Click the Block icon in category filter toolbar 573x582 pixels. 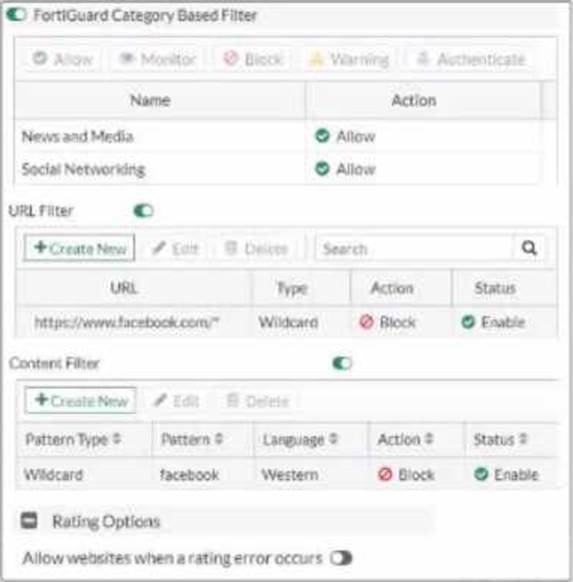click(230, 58)
